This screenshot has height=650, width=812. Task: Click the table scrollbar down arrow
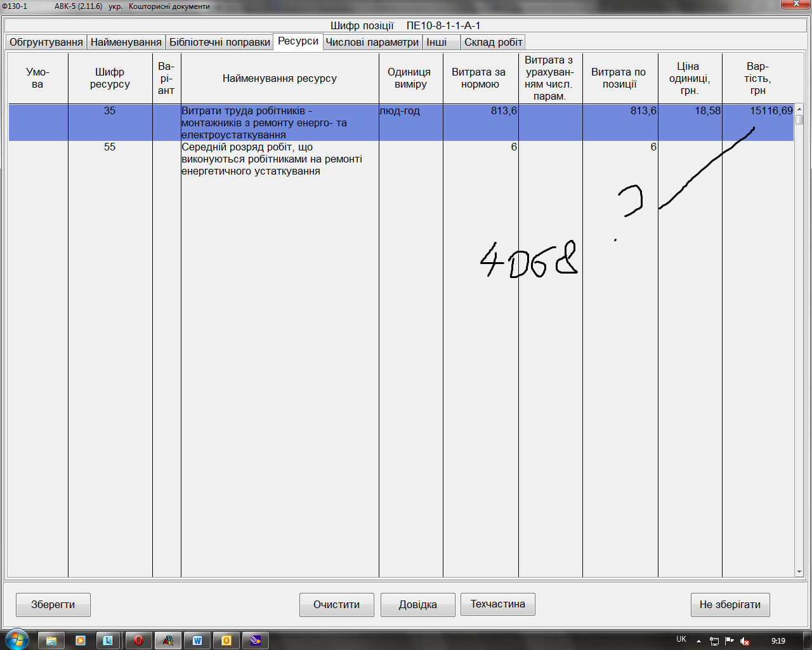[x=799, y=572]
